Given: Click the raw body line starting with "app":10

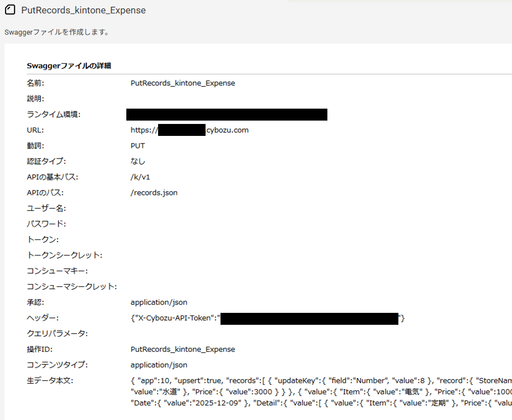Looking at the screenshot, I should tap(321, 381).
